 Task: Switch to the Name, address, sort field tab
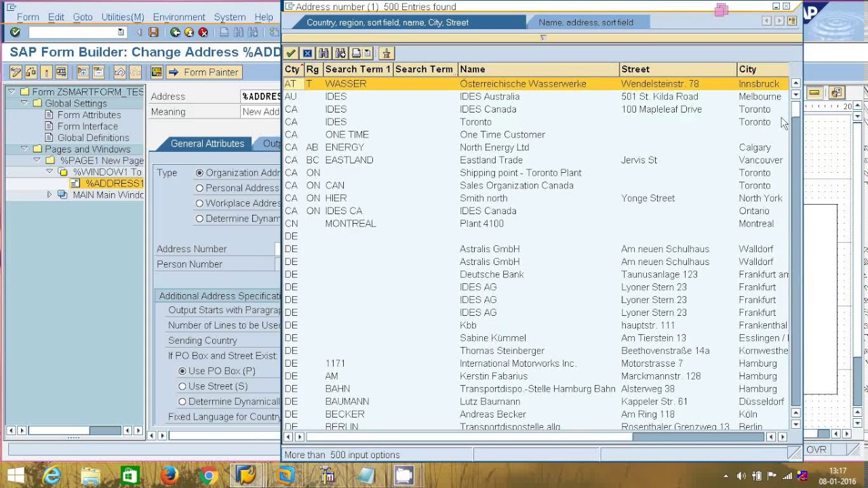pos(586,22)
